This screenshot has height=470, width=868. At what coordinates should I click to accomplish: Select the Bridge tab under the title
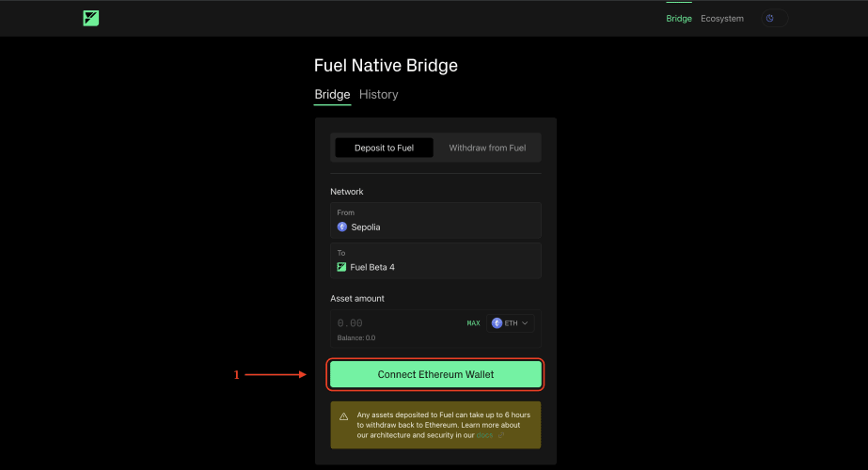[x=332, y=95]
